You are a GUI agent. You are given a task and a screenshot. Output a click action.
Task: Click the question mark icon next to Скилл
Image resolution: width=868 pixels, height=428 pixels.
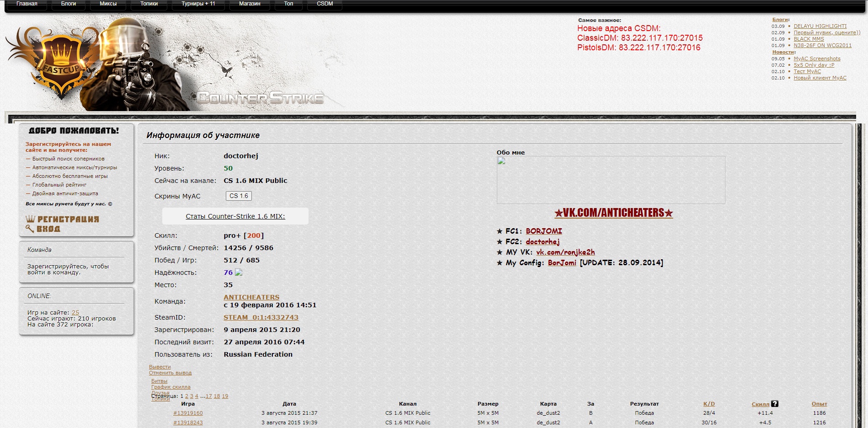tap(774, 404)
